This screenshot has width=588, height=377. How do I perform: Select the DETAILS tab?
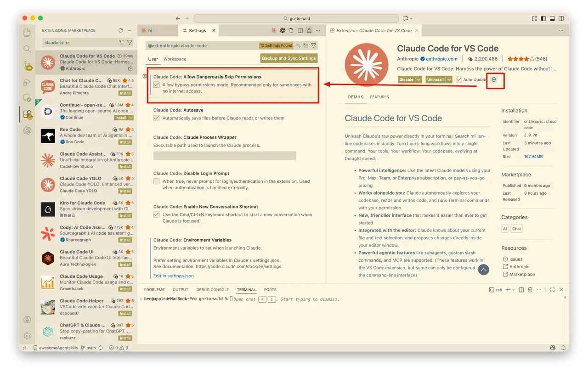tap(356, 97)
